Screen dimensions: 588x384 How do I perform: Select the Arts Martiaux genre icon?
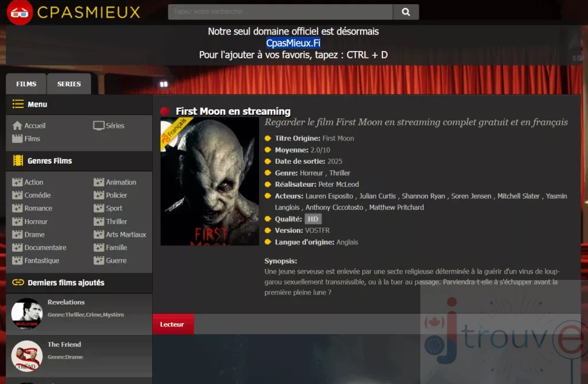(x=99, y=234)
